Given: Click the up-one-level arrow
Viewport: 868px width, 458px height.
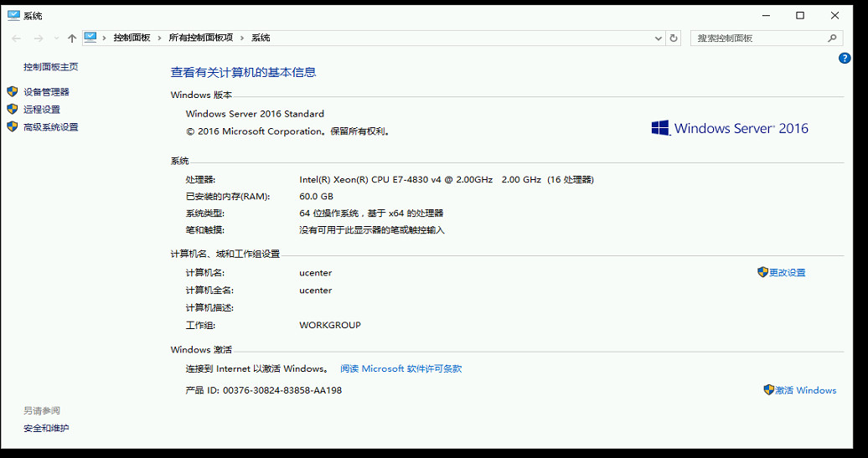Looking at the screenshot, I should coord(72,39).
